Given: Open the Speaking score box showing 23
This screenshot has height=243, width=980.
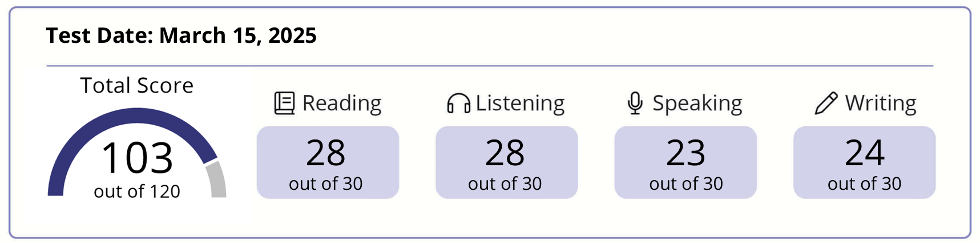Looking at the screenshot, I should pyautogui.click(x=685, y=162).
